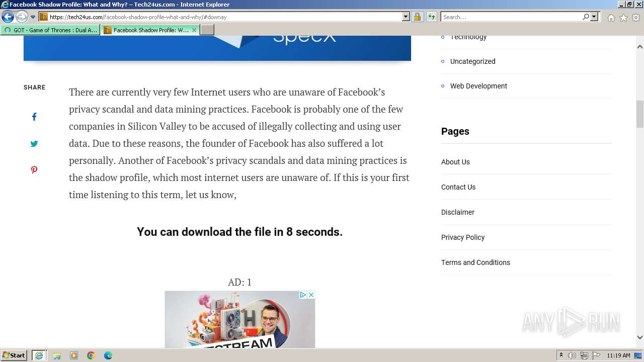Click the SHARE label
This screenshot has height=362, width=644.
point(34,87)
